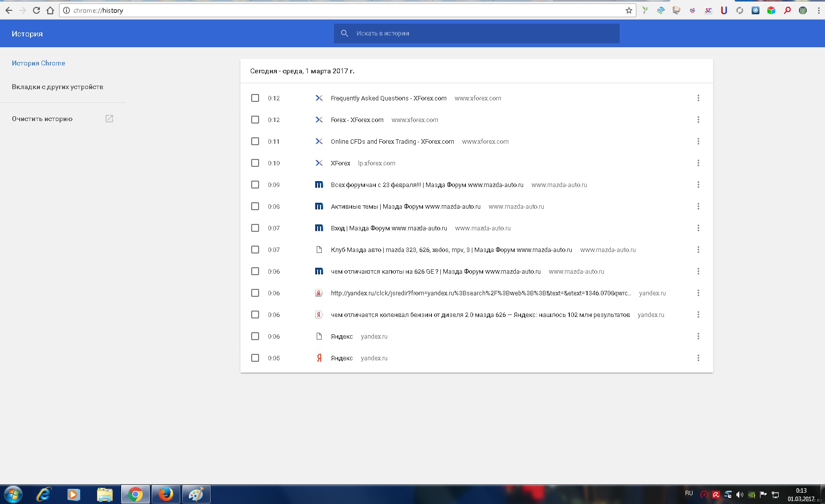Click the gray circular arrows extension icon
Image resolution: width=825 pixels, height=504 pixels.
click(x=740, y=10)
